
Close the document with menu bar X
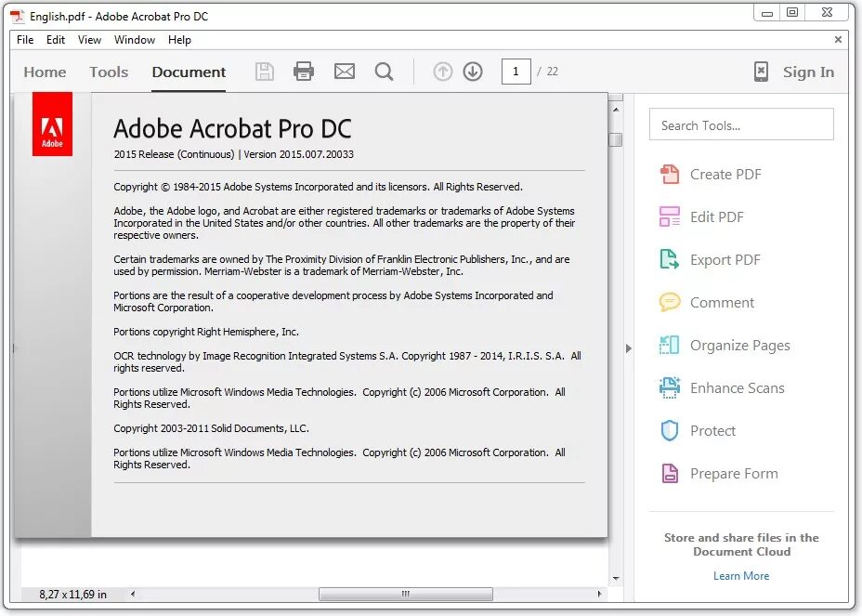click(x=838, y=40)
